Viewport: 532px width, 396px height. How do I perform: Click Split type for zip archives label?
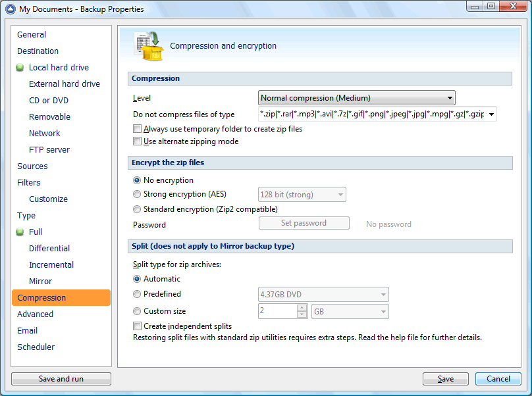[x=177, y=265]
